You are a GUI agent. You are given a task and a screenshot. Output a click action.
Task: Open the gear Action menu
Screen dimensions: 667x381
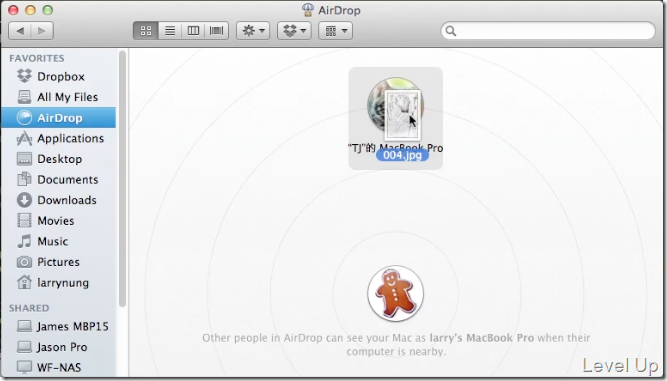[x=253, y=31]
